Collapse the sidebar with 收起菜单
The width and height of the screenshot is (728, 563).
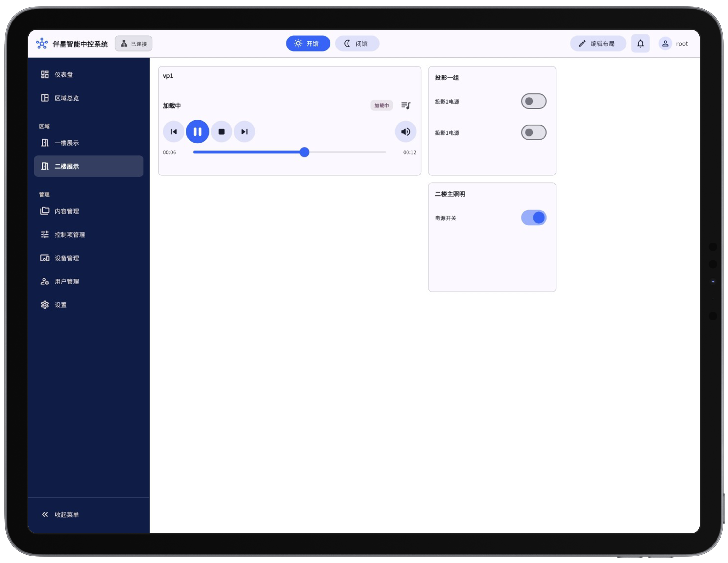pos(89,514)
